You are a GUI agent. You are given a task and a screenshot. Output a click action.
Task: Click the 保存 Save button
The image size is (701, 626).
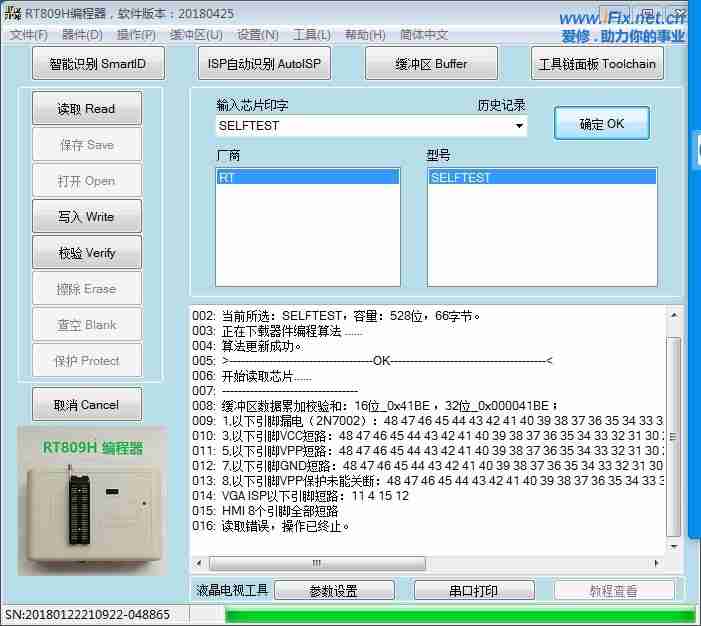87,144
